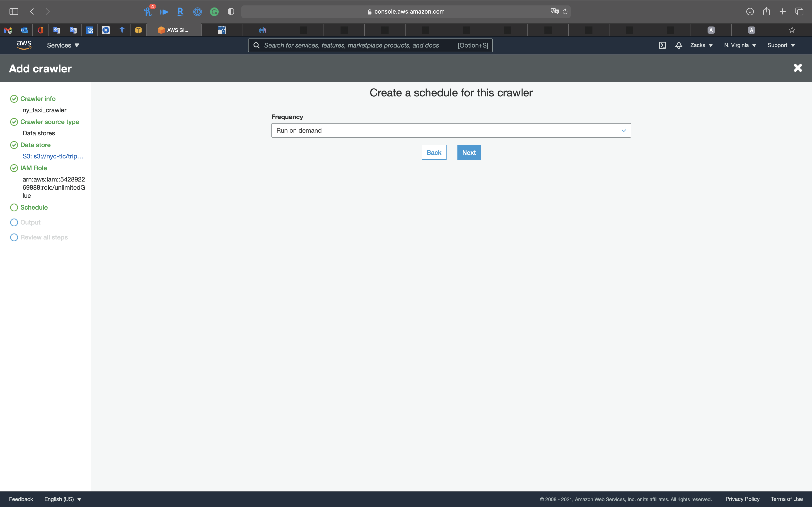This screenshot has height=507, width=812.
Task: Click the Next button
Action: [469, 153]
